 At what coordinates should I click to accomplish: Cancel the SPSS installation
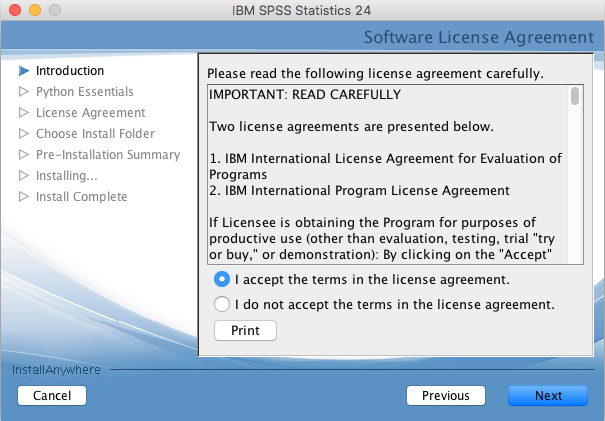(x=52, y=396)
